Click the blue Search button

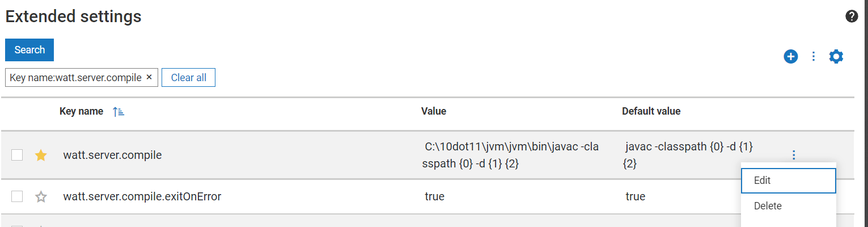tap(29, 50)
